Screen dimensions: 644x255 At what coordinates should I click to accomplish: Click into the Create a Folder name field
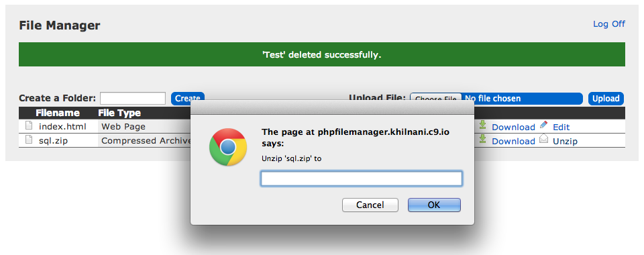(133, 99)
